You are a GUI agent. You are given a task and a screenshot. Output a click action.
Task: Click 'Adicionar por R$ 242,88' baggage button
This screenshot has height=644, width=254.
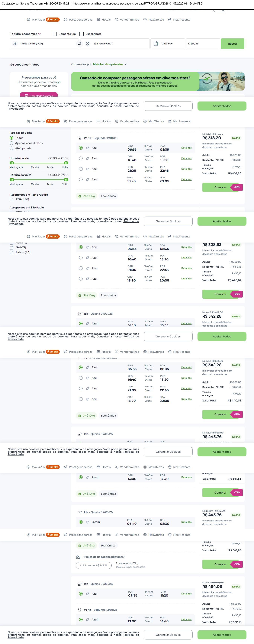click(94, 565)
